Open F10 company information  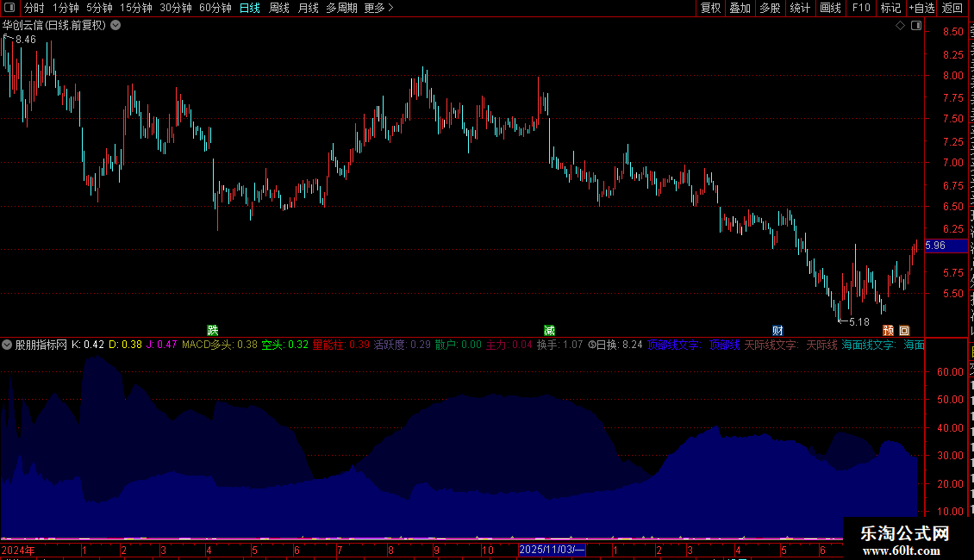coord(861,8)
